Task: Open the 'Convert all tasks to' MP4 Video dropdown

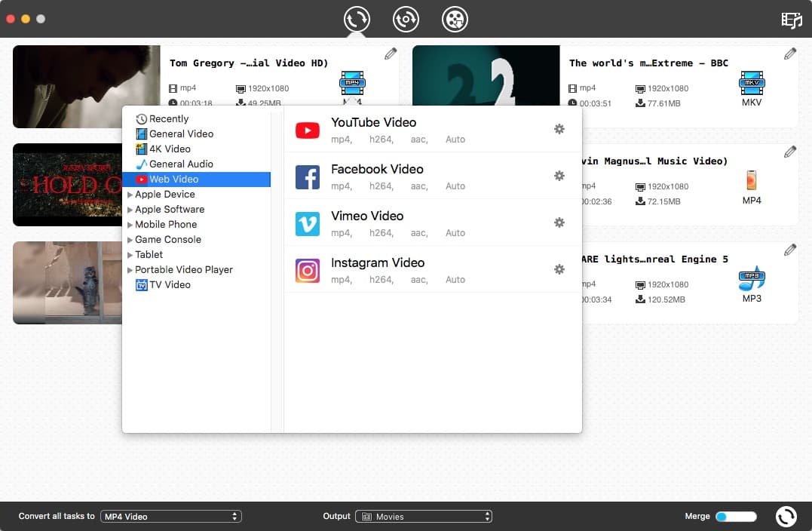Action: point(171,516)
